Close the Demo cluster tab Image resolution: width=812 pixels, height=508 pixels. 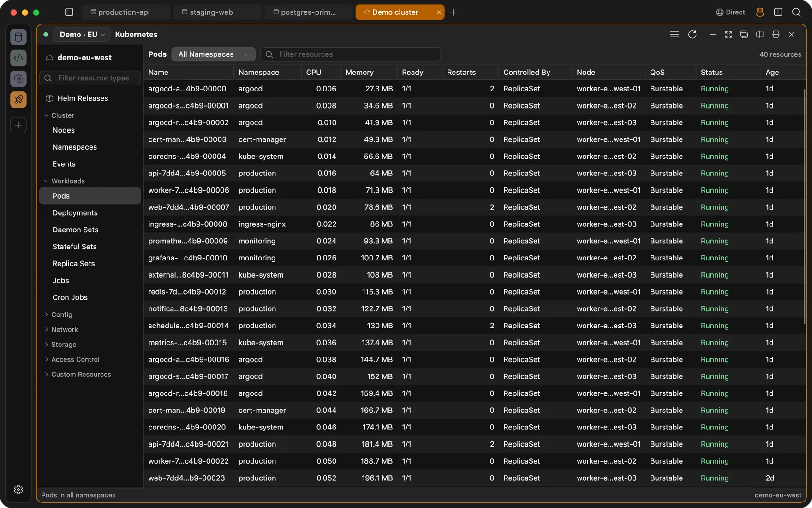(x=438, y=12)
